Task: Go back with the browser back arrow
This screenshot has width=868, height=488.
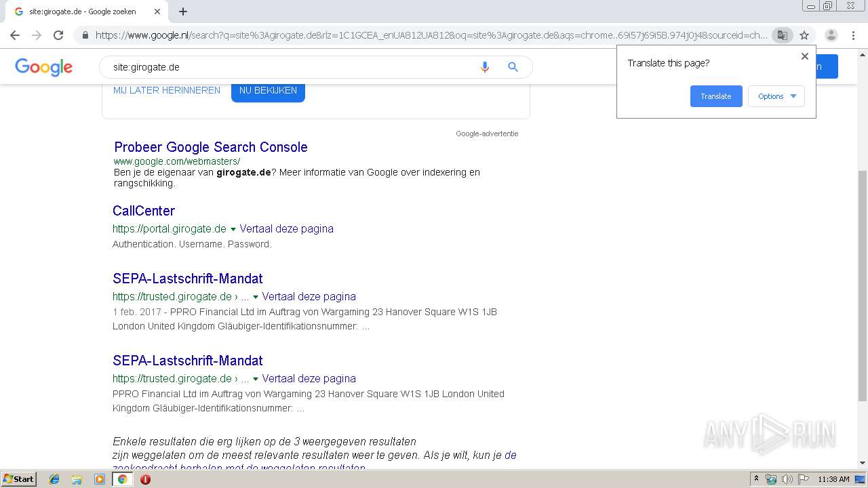Action: (15, 35)
